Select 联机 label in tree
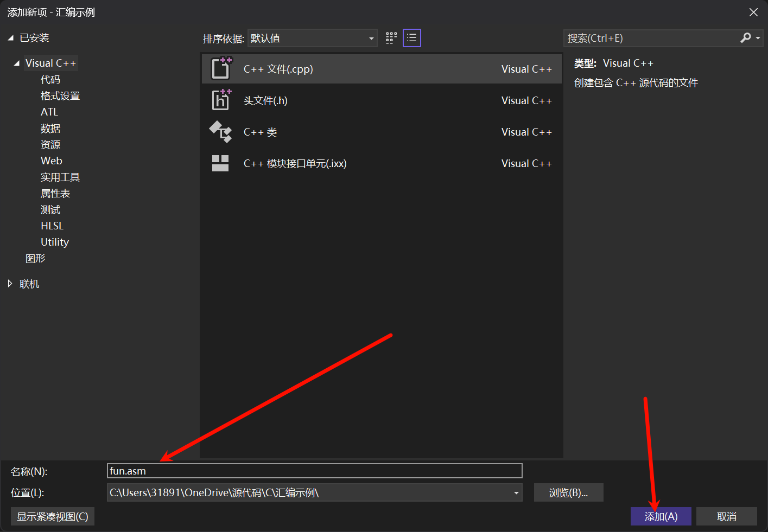Screen dimensions: 768x532 coord(29,284)
